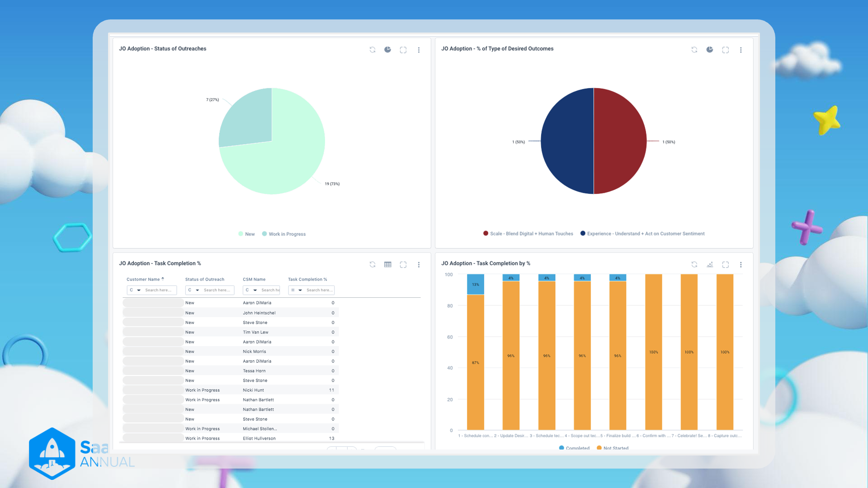Click the 5 - Finalize build axis label
This screenshot has height=488, width=868.
[x=618, y=436]
